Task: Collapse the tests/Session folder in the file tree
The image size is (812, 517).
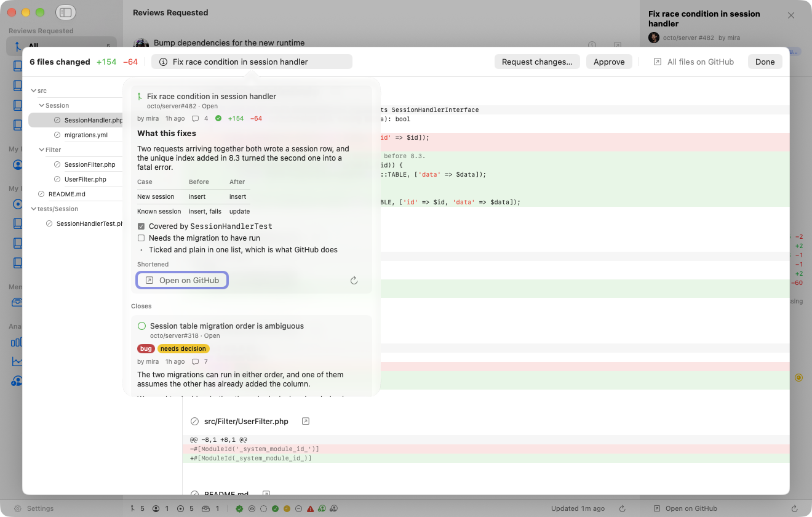Action: [x=33, y=209]
